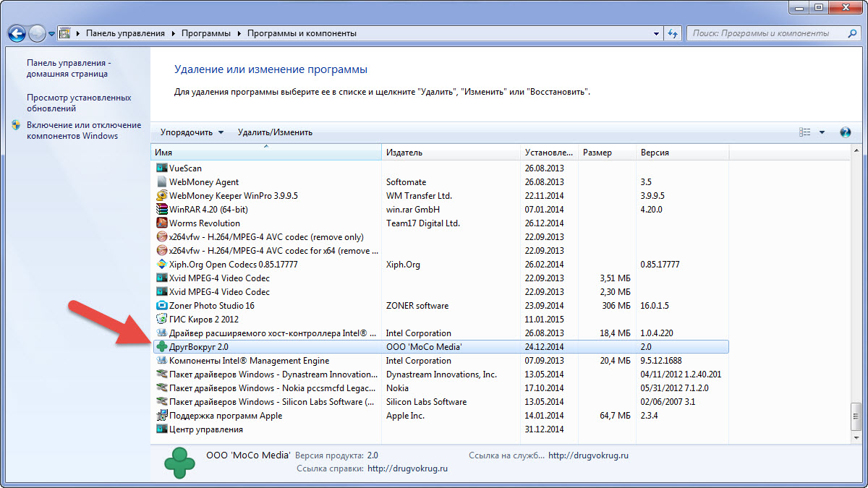Viewport: 868px width, 488px height.
Task: Click the magnifier icon in the search box
Action: (x=852, y=33)
